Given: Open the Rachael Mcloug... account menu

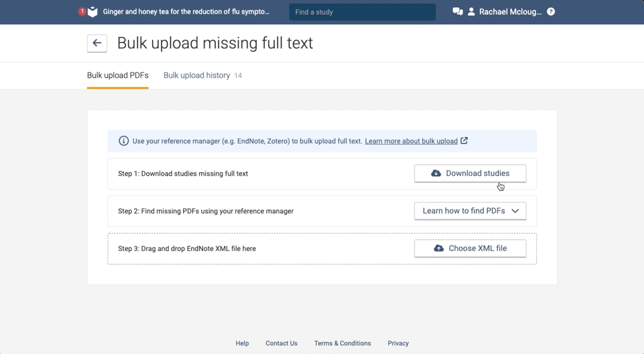Looking at the screenshot, I should click(x=510, y=12).
